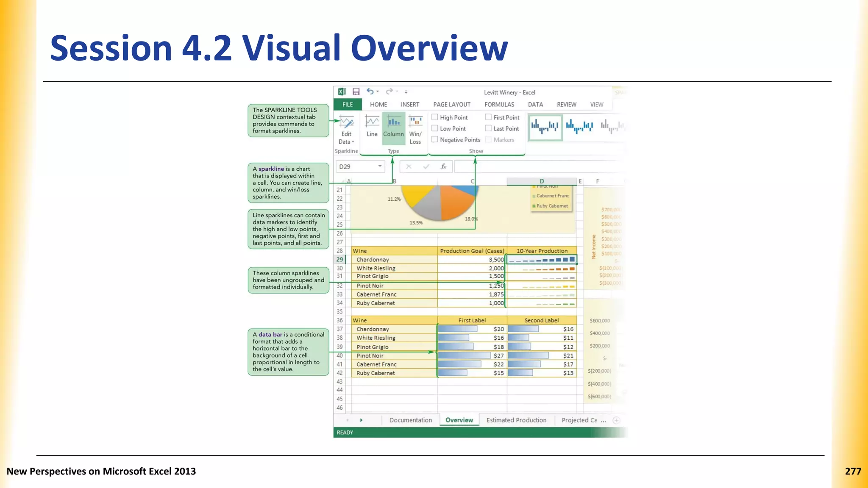
Task: Switch sparkline type to Win/Loss
Action: (415, 130)
